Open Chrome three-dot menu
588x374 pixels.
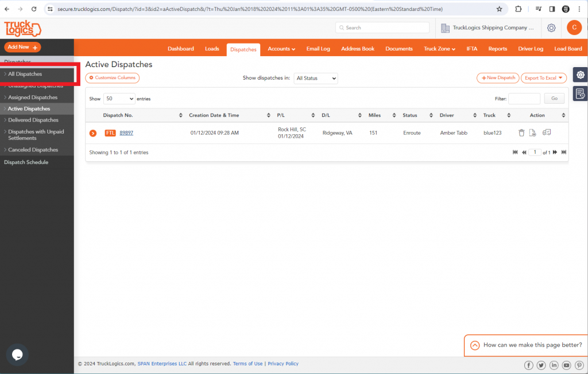[579, 9]
